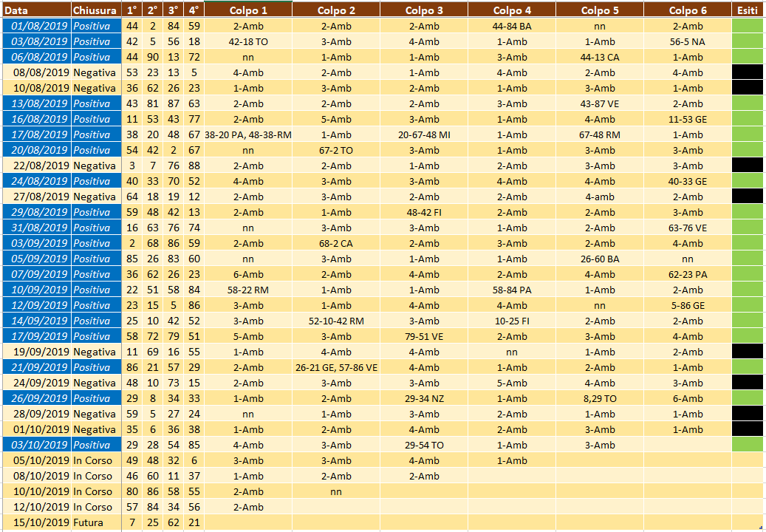The width and height of the screenshot is (766, 532).
Task: Select cell 11-53 GE
Action: point(688,119)
